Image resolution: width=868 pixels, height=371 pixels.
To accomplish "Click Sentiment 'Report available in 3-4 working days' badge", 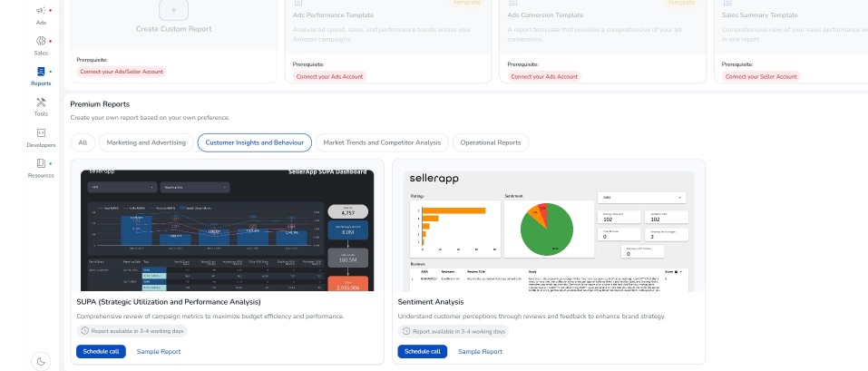I will 453,331.
